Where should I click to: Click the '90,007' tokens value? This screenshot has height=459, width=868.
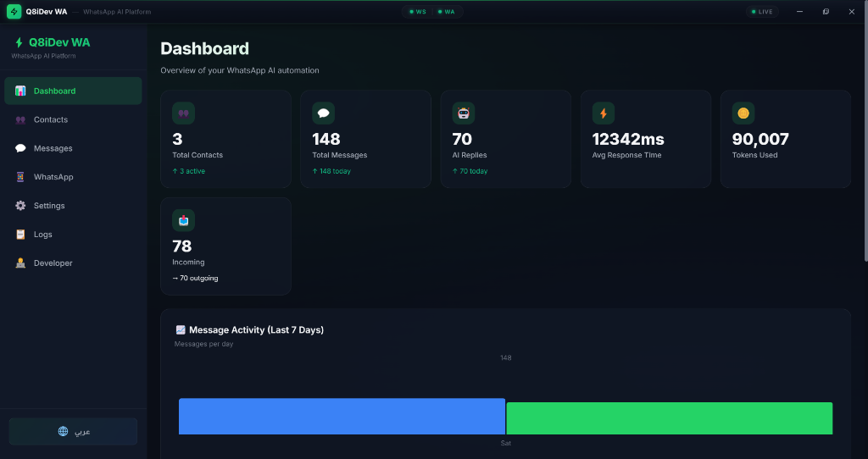click(x=760, y=139)
